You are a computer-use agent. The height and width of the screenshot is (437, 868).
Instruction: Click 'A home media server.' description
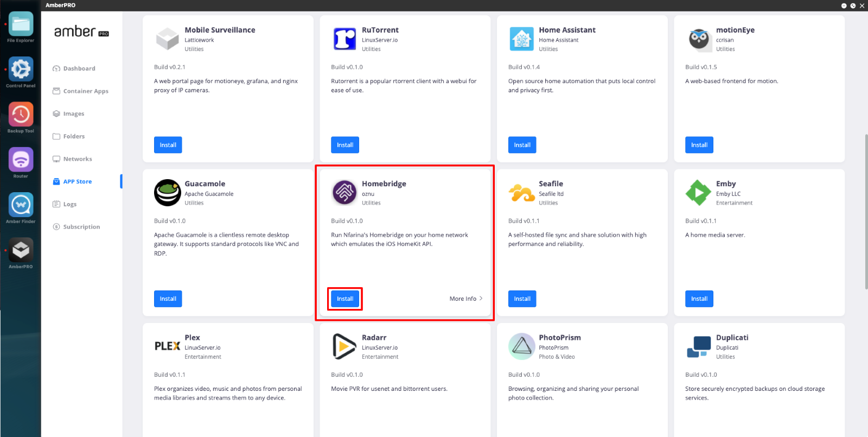point(715,235)
